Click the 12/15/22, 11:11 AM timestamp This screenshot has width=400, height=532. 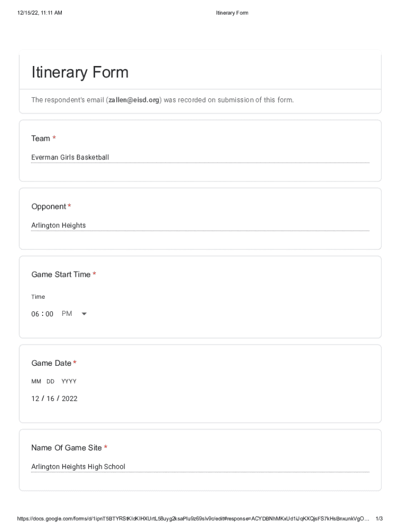coord(39,13)
